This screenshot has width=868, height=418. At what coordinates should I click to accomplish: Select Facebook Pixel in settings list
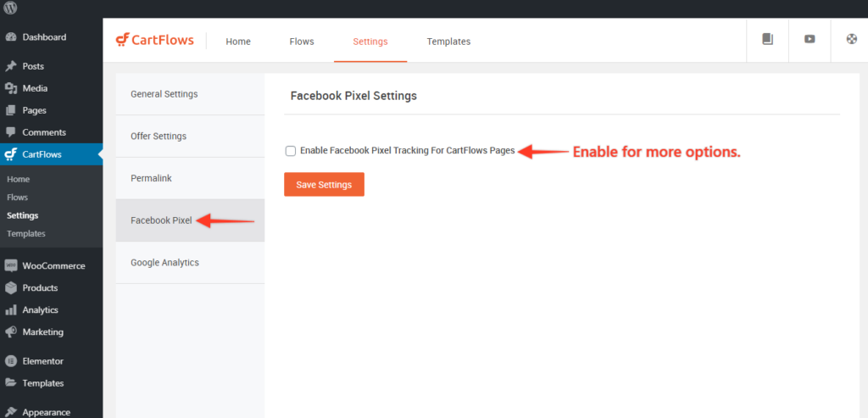190,220
